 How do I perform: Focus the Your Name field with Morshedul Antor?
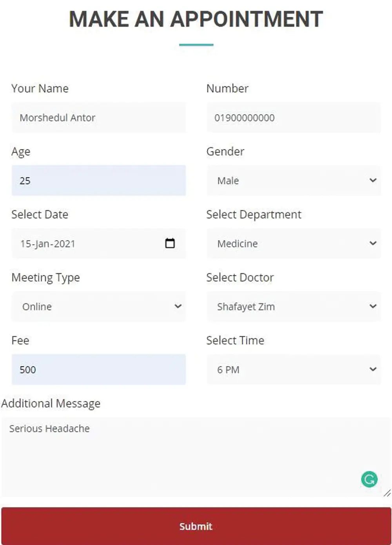pyautogui.click(x=99, y=117)
